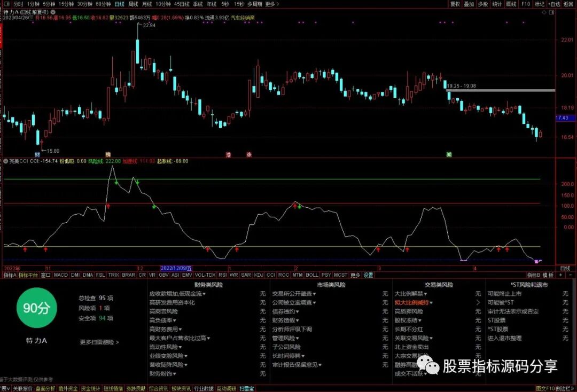Click the round icon before 完美CCI

point(5,161)
